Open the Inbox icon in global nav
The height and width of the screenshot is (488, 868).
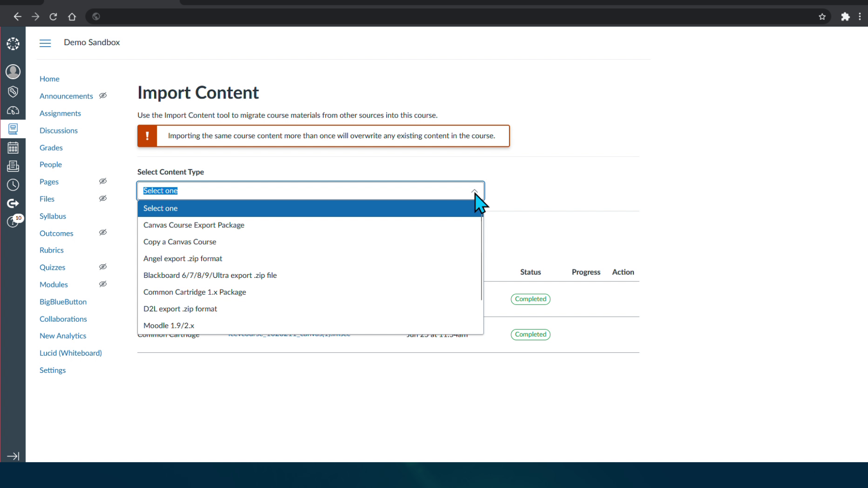(13, 166)
